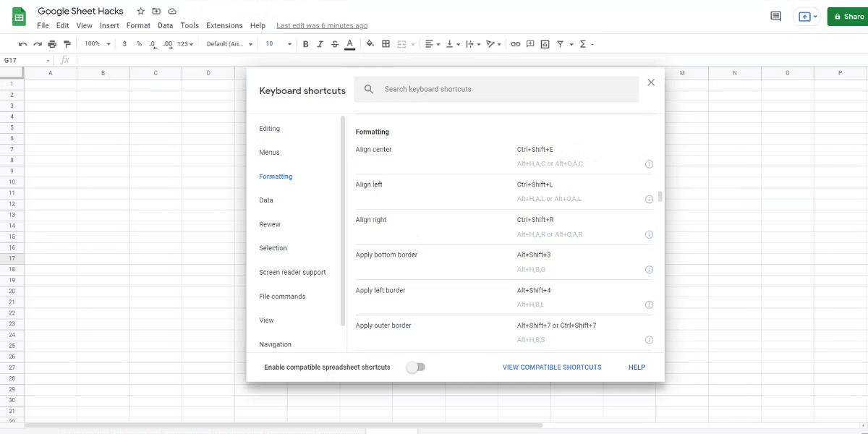This screenshot has height=434, width=868.
Task: Open the Default font family dropdown
Action: click(229, 44)
